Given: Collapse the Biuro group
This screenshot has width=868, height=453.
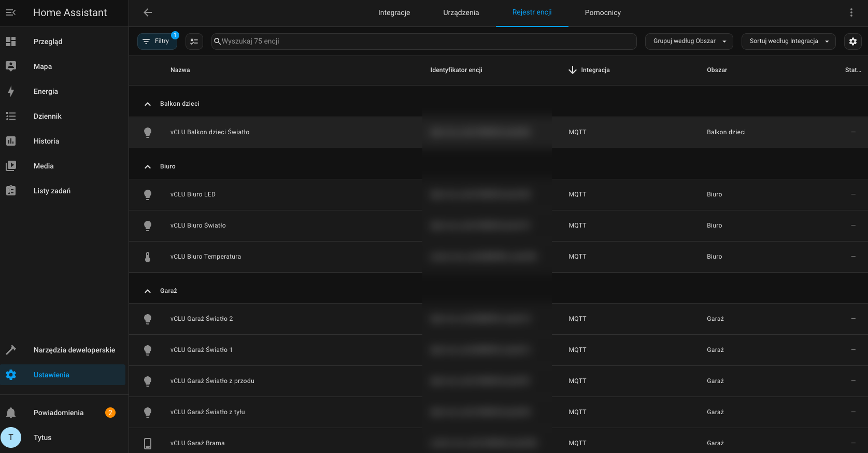Looking at the screenshot, I should 148,167.
